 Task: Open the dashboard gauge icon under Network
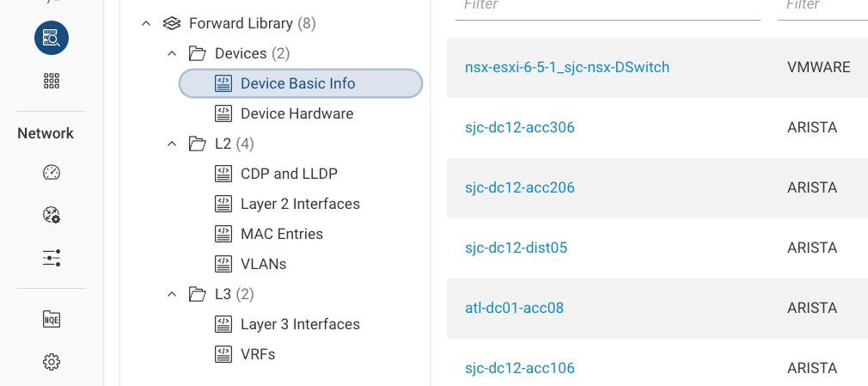click(x=52, y=173)
